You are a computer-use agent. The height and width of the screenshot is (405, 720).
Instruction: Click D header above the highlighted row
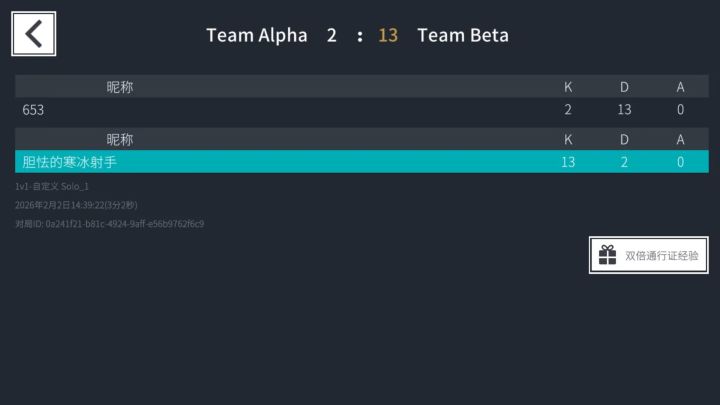click(x=624, y=139)
